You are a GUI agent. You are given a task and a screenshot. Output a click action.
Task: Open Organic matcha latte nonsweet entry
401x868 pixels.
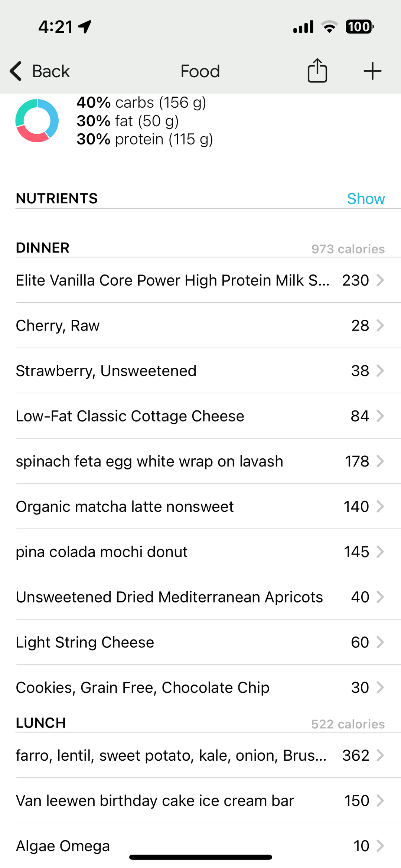[x=125, y=507]
